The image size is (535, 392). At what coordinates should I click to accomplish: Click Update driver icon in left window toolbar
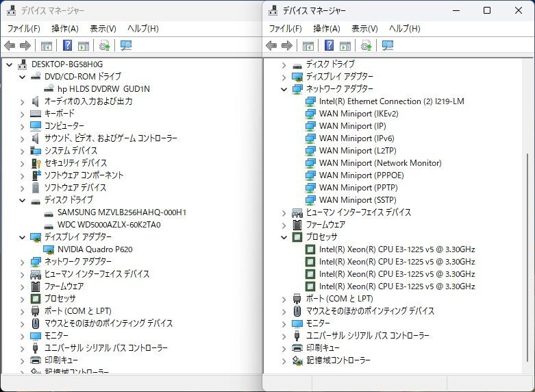[104, 45]
